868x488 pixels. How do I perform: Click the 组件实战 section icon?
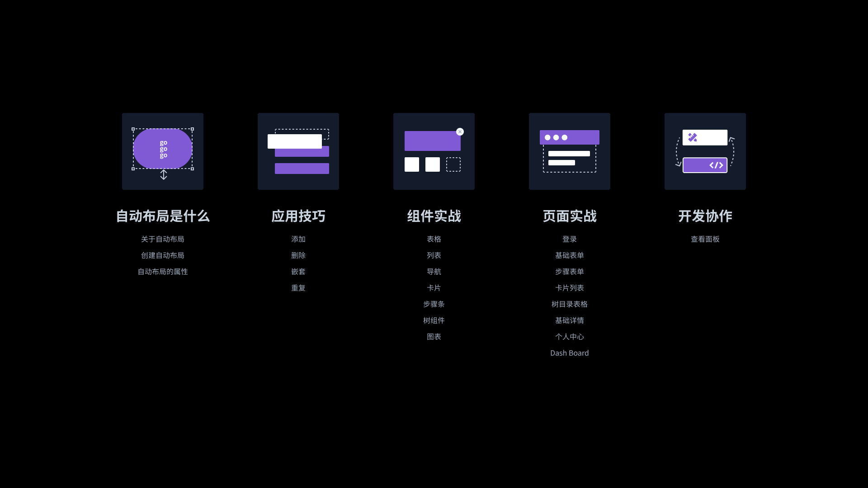[x=434, y=151]
